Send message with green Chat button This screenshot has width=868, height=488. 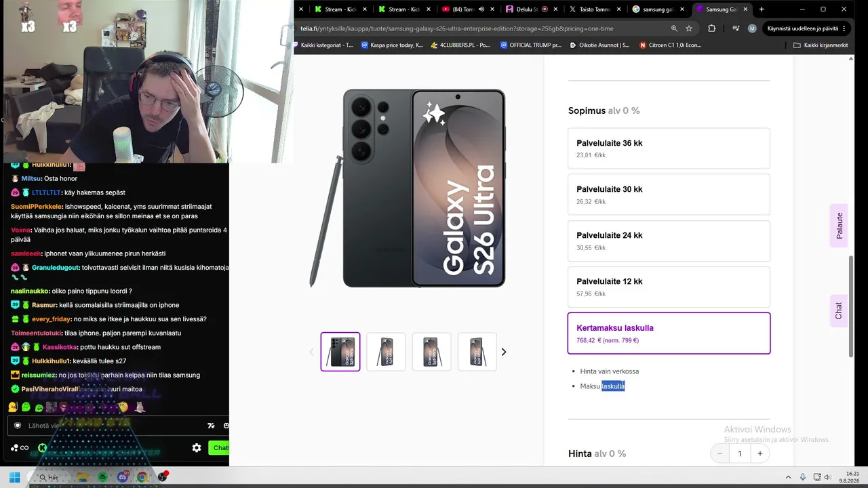pos(219,447)
